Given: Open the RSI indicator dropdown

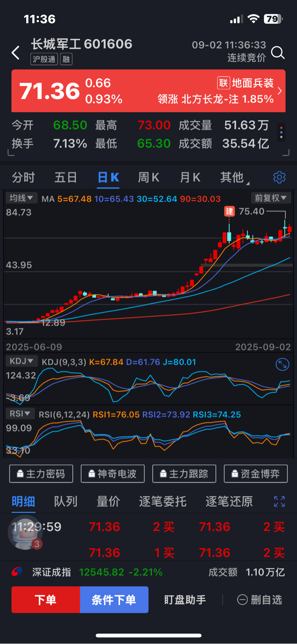Looking at the screenshot, I should point(20,414).
